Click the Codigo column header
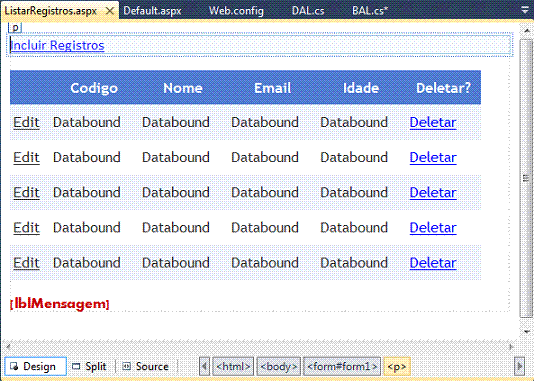This screenshot has width=534, height=381. pos(94,88)
